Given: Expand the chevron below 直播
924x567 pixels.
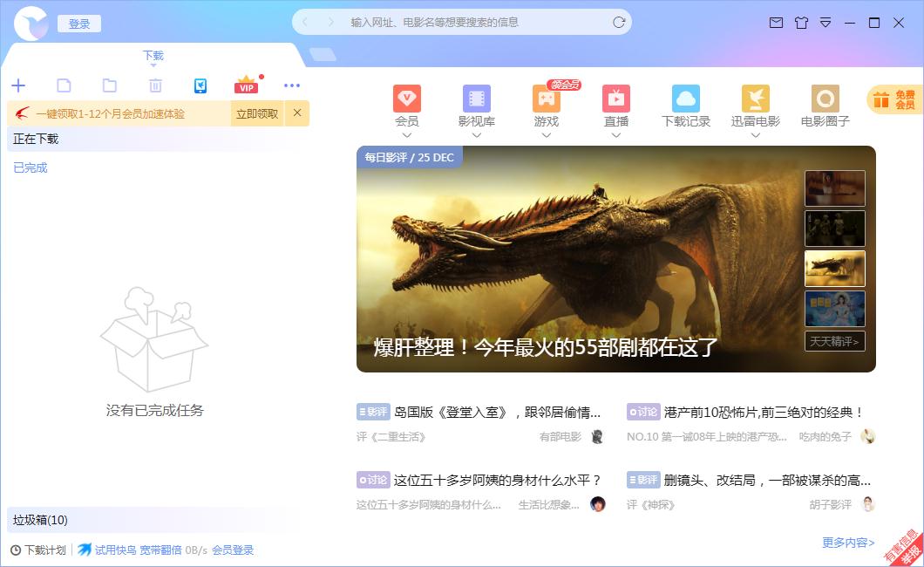Looking at the screenshot, I should (616, 135).
